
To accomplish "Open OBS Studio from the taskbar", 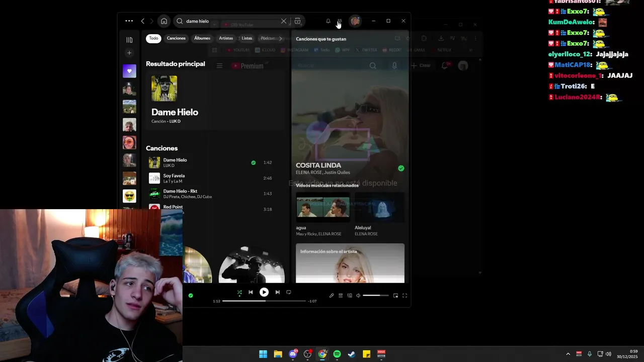I will 307,354.
